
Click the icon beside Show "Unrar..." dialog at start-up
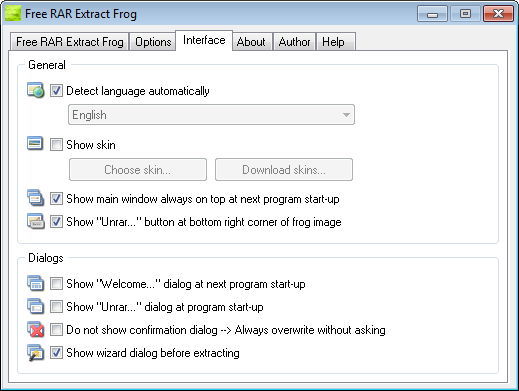coord(35,306)
